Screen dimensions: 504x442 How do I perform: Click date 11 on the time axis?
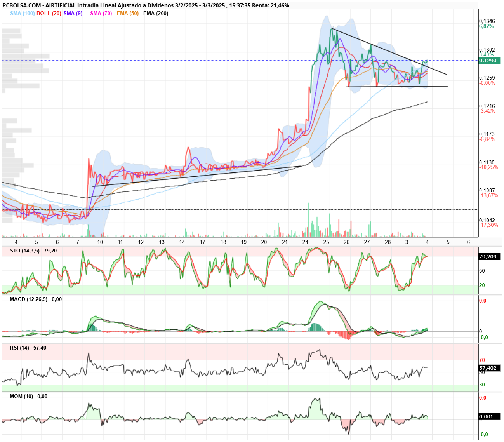click(120, 242)
